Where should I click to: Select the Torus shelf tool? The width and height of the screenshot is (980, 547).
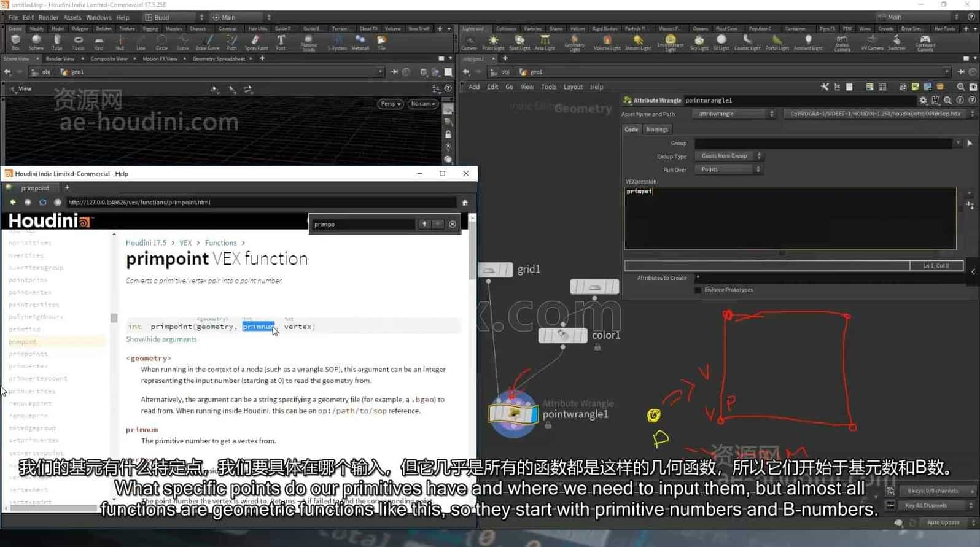coord(78,42)
